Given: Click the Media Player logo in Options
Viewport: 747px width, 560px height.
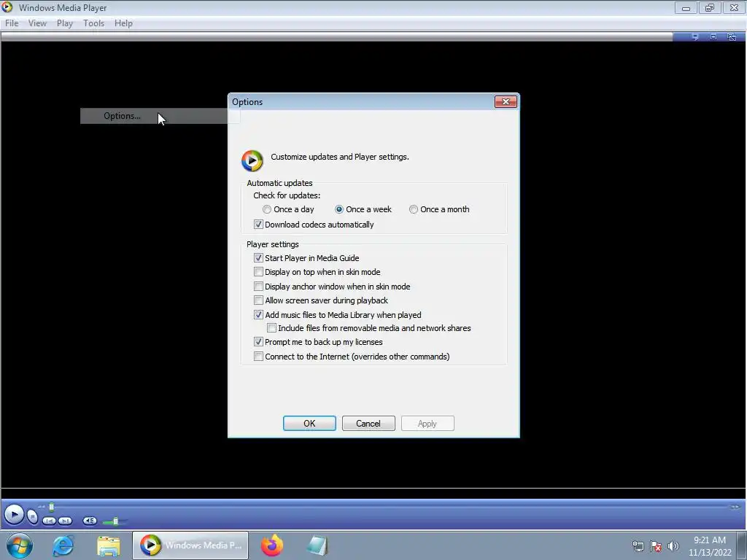Looking at the screenshot, I should (252, 160).
